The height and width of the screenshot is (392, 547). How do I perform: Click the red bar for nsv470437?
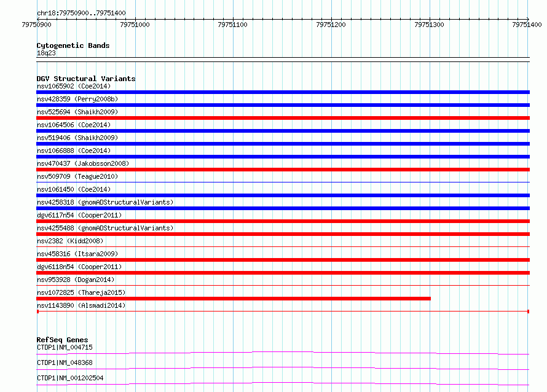pos(283,170)
